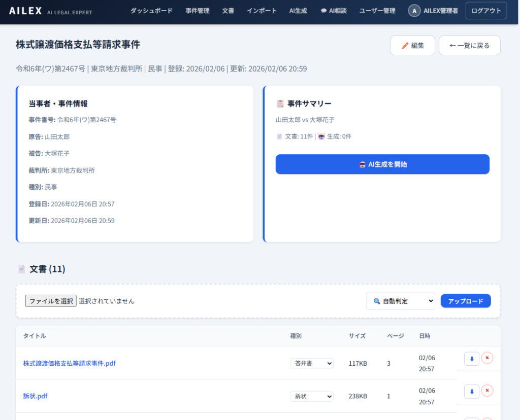
Task: Go to 事件管理 menu item
Action: coord(198,11)
